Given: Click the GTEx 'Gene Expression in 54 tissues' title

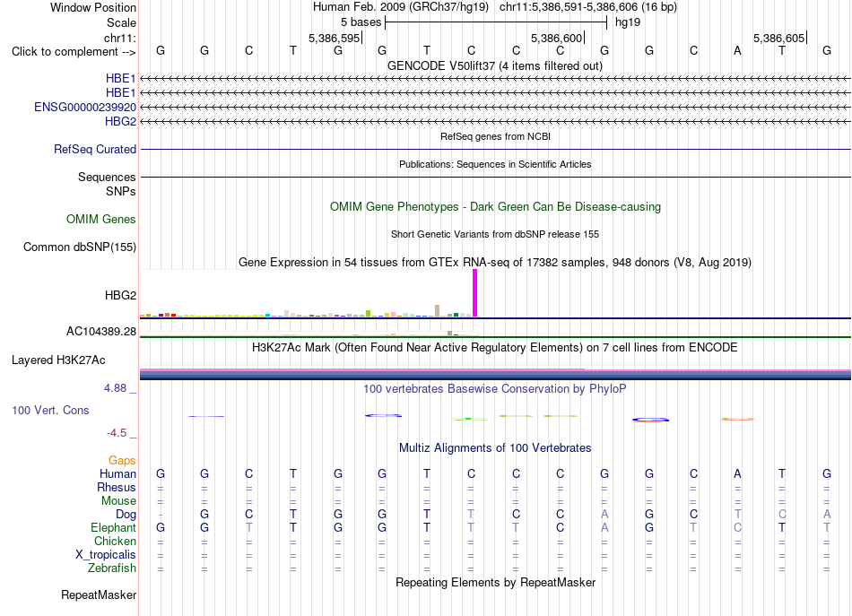Looking at the screenshot, I should [495, 262].
